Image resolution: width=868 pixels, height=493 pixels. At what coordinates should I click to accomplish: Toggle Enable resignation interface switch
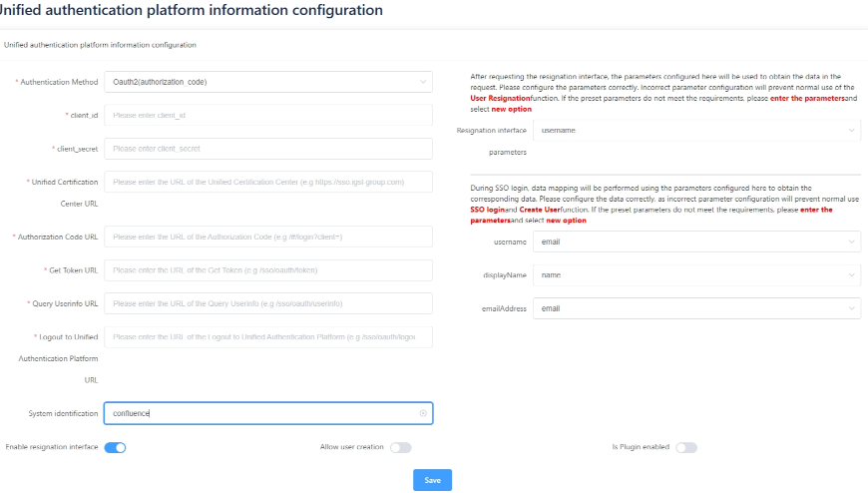click(x=115, y=447)
